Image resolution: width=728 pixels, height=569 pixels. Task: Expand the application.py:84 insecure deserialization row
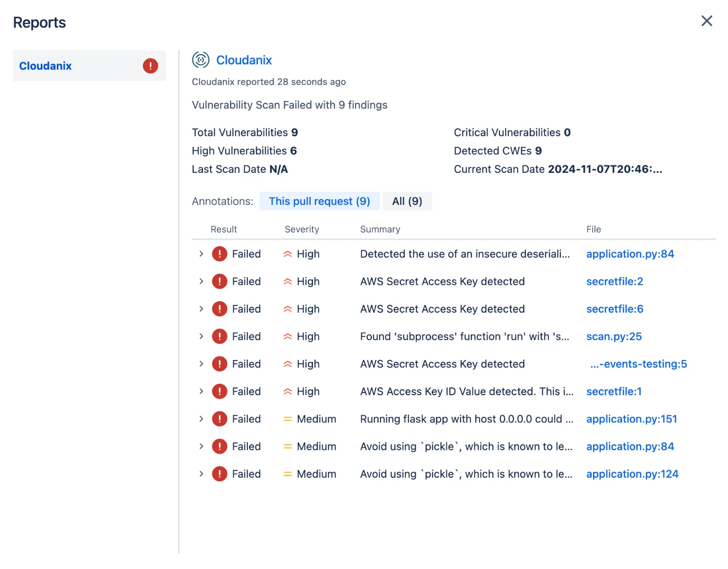tap(201, 253)
